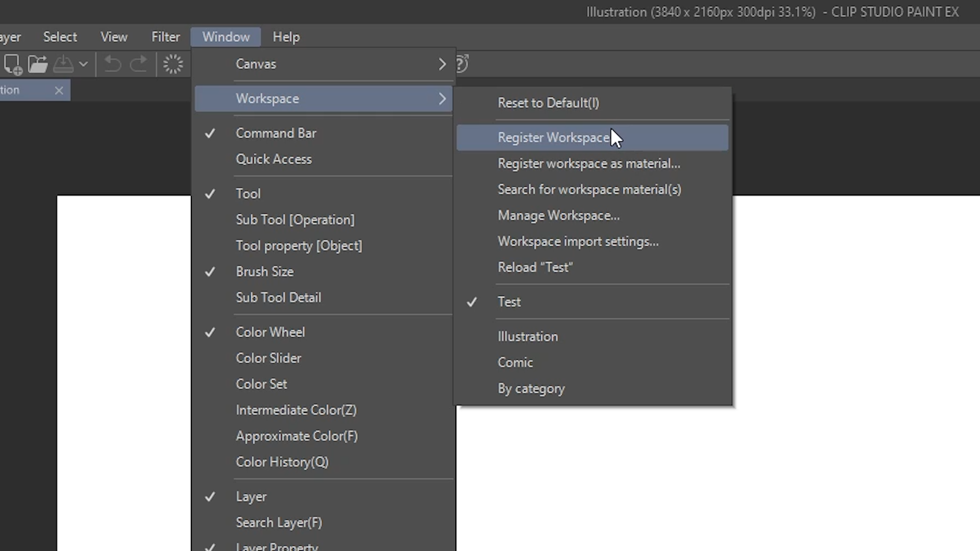This screenshot has width=980, height=551.
Task: Expand the Canvas submenu arrow
Action: (442, 64)
